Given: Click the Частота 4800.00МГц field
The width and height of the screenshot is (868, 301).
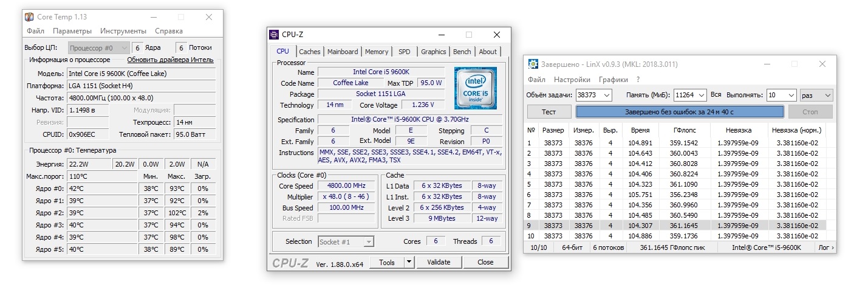Looking at the screenshot, I should coord(141,98).
